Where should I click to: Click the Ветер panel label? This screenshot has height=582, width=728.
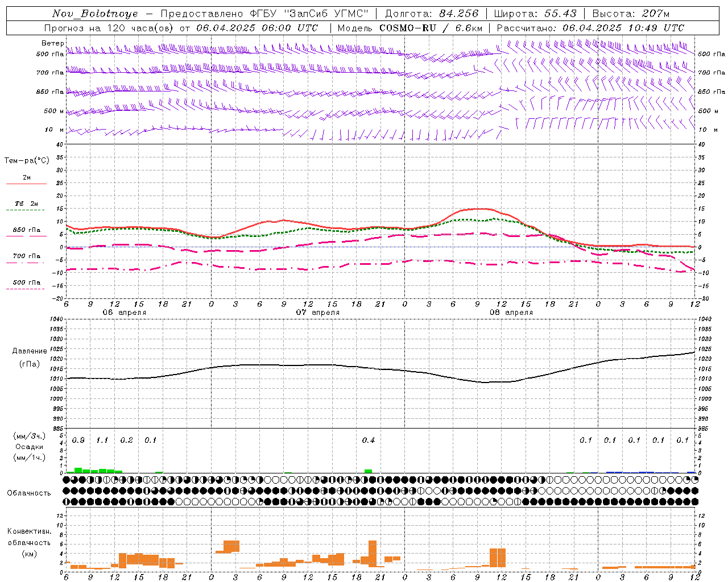click(52, 43)
